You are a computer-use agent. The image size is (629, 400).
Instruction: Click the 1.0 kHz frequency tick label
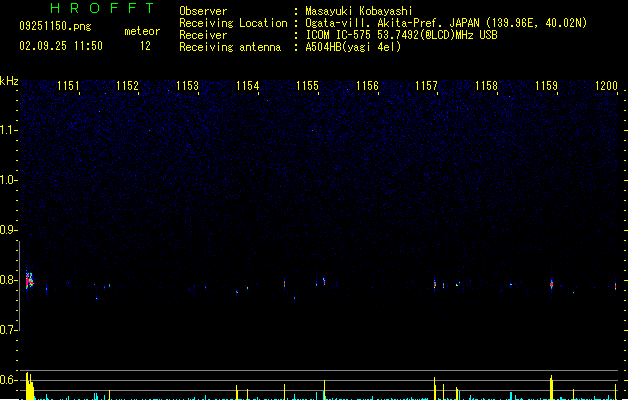tap(8, 180)
